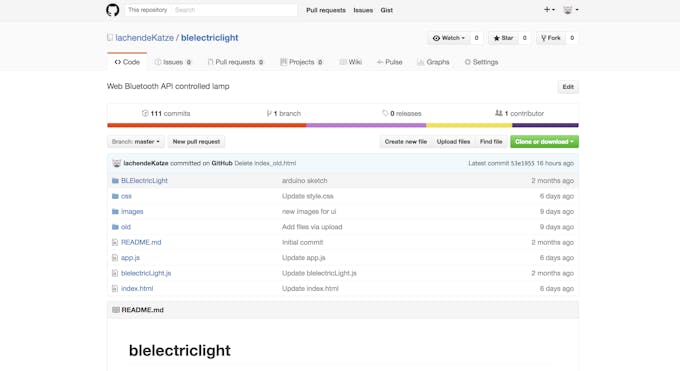The height and width of the screenshot is (371, 680).
Task: Click the Watch count badge
Action: point(477,38)
